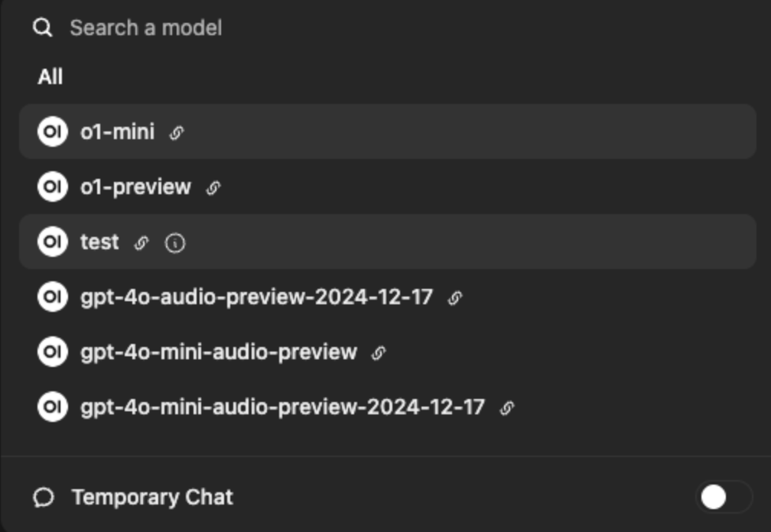Click the OpenAI logo beside o1-preview
The width and height of the screenshot is (771, 532).
tap(52, 187)
